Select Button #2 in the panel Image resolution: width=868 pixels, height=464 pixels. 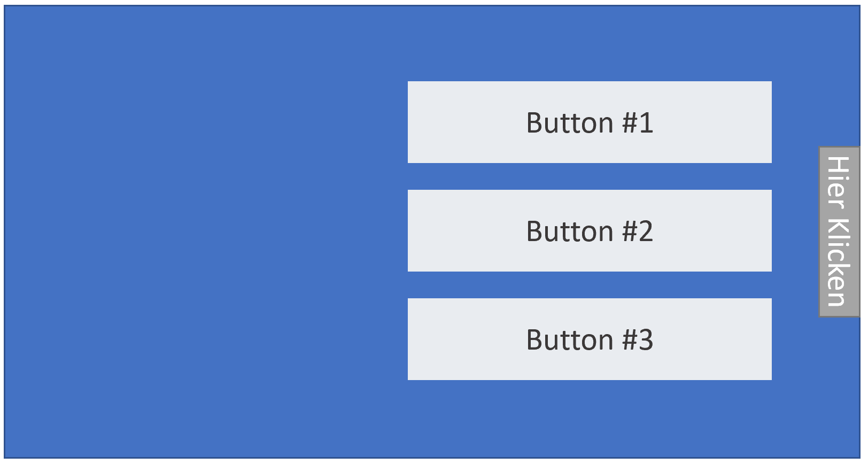pos(590,231)
